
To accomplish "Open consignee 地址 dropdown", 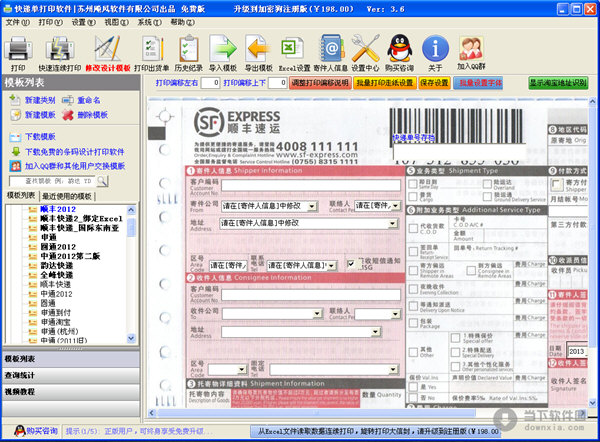I will pos(376,331).
